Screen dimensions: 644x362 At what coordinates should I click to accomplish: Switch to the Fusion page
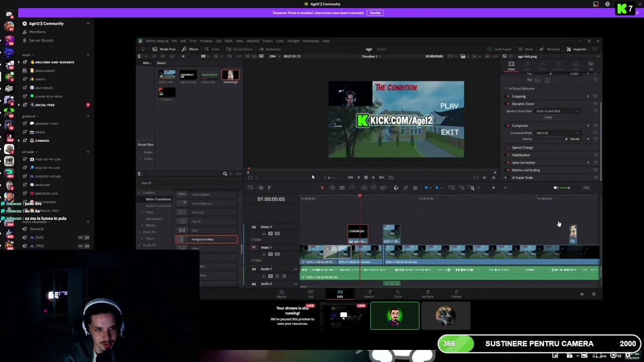pos(369,294)
